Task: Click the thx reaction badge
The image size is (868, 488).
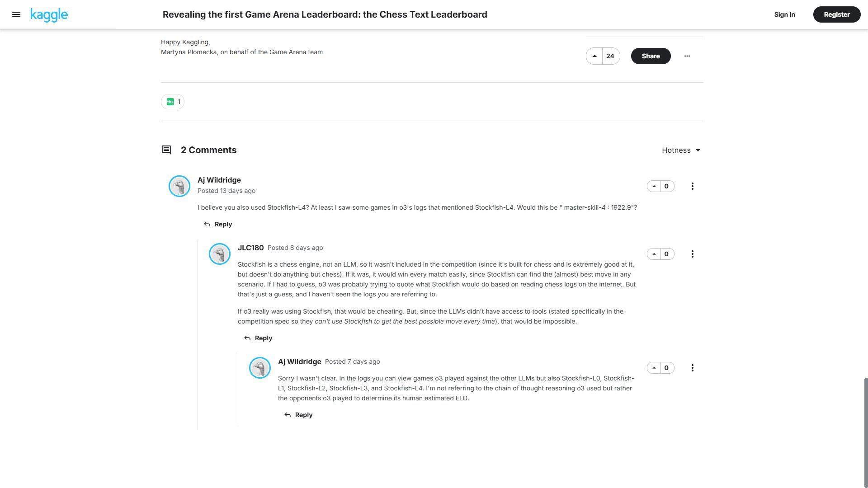Action: tap(173, 102)
